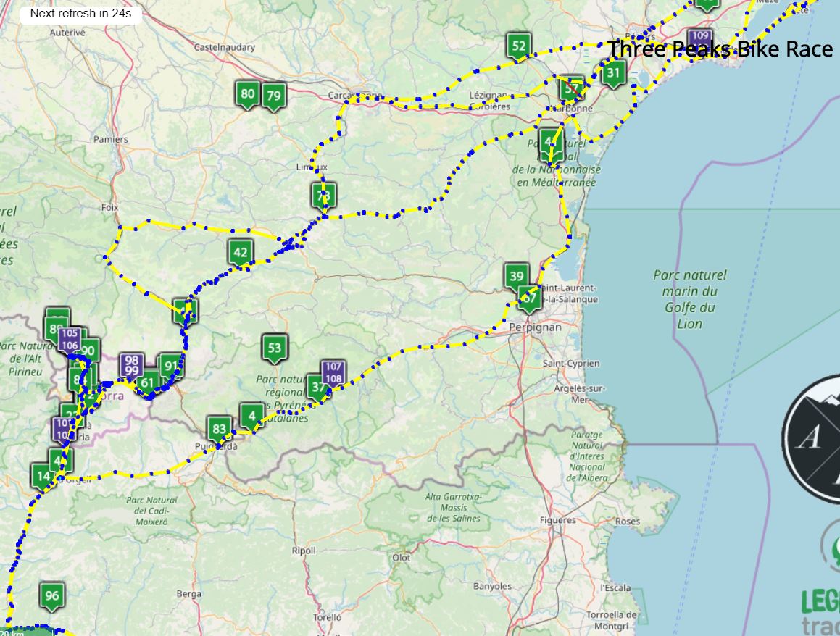Open rider marker 96 near Berga
Viewport: 840px width, 636px height.
tap(52, 596)
